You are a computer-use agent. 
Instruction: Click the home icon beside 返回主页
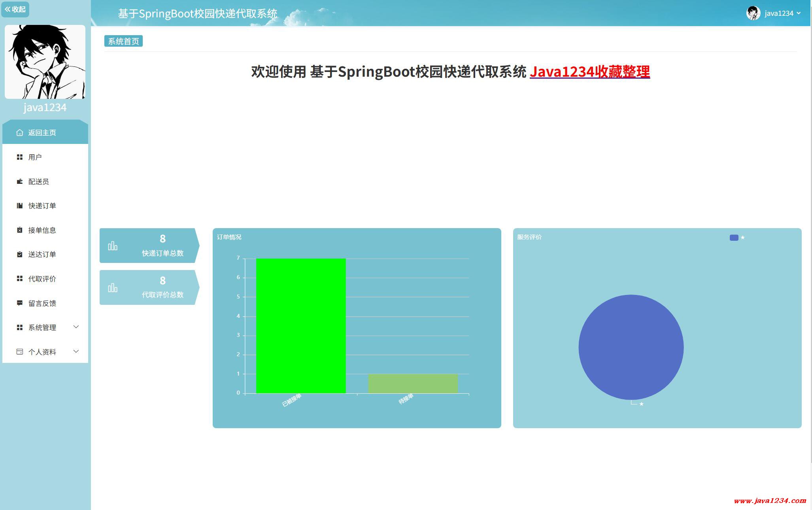pos(19,133)
